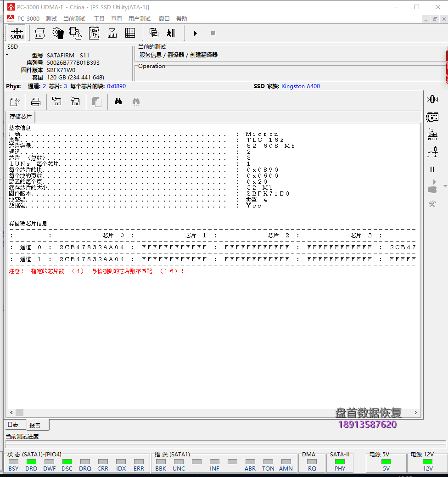Viewport: 448px width, 477px height.
Task: Open the drive info scroll icon
Action: [40, 33]
